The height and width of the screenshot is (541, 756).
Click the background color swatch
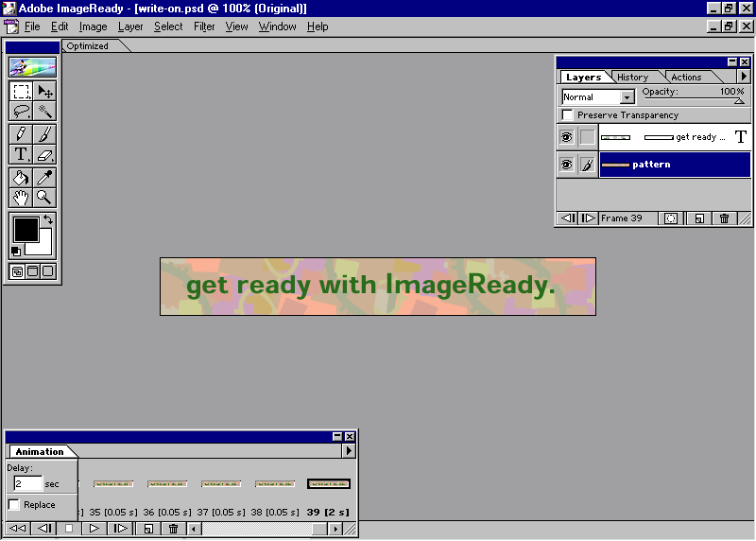pyautogui.click(x=44, y=246)
